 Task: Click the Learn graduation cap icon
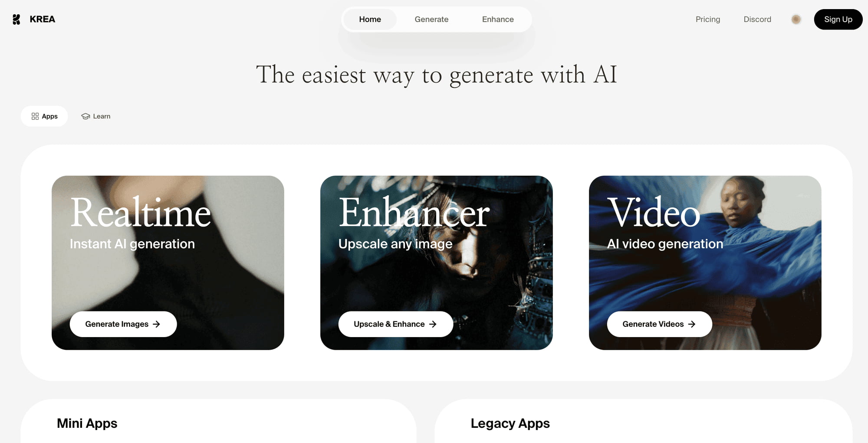point(85,116)
